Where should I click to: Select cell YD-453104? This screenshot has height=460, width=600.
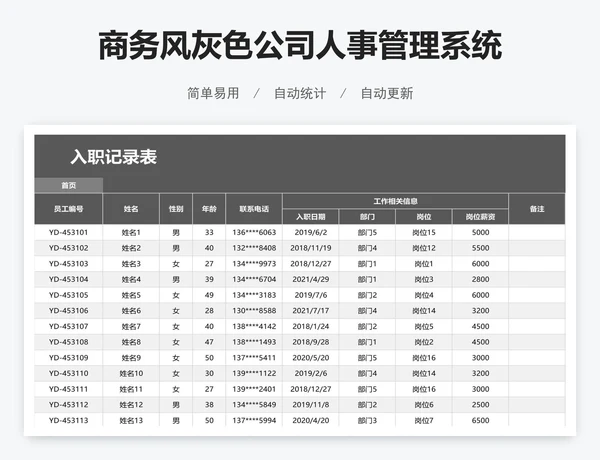pos(68,279)
